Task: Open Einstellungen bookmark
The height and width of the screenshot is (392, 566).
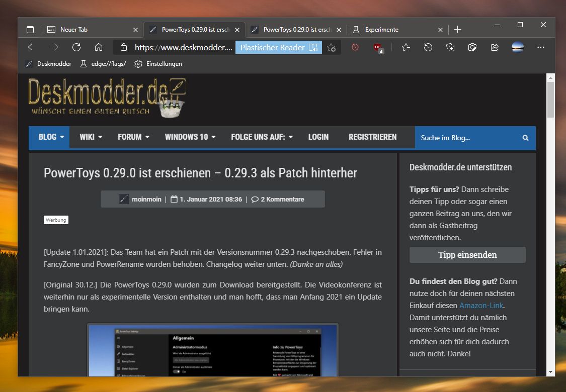Action: 158,64
